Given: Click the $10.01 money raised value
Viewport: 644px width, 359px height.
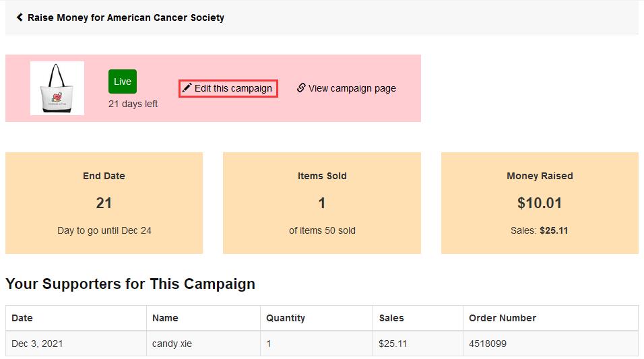Looking at the screenshot, I should pos(540,203).
